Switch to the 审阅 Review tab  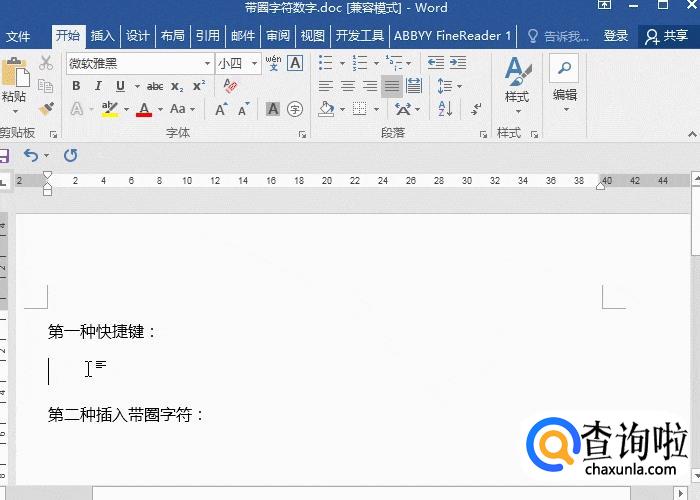point(278,36)
